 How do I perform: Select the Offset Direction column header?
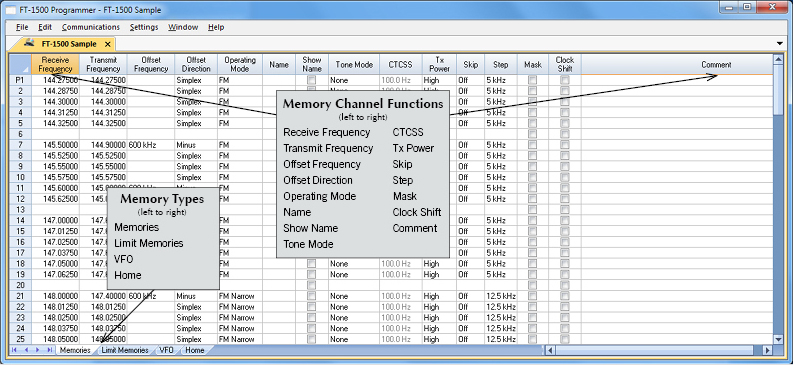(x=196, y=65)
